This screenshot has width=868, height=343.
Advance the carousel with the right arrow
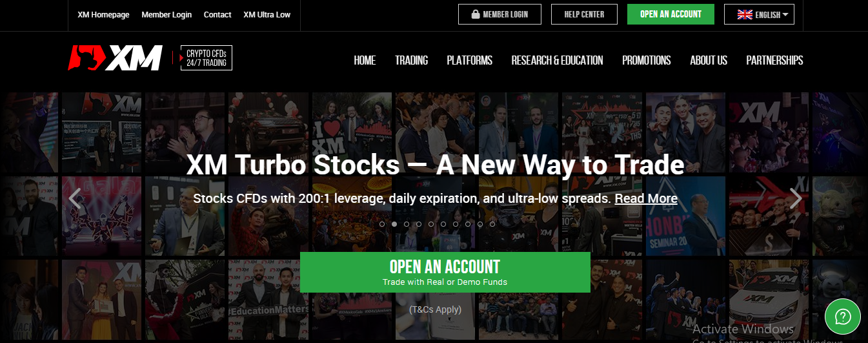click(796, 198)
